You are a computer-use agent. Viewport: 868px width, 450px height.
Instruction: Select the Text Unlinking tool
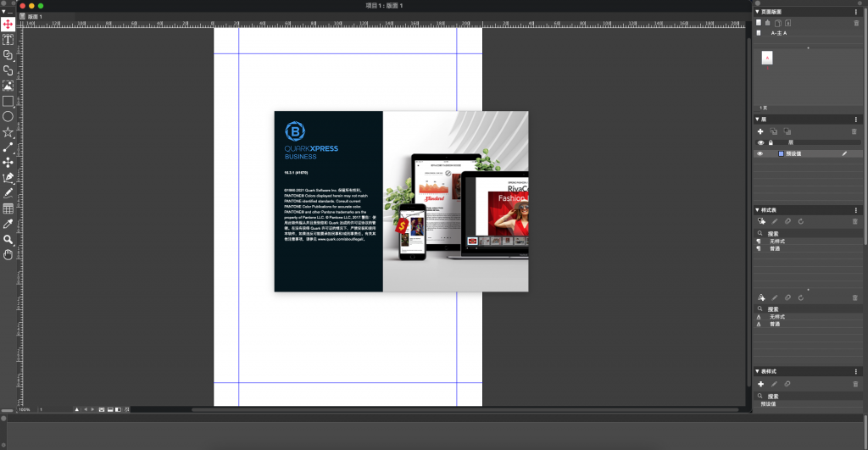8,70
